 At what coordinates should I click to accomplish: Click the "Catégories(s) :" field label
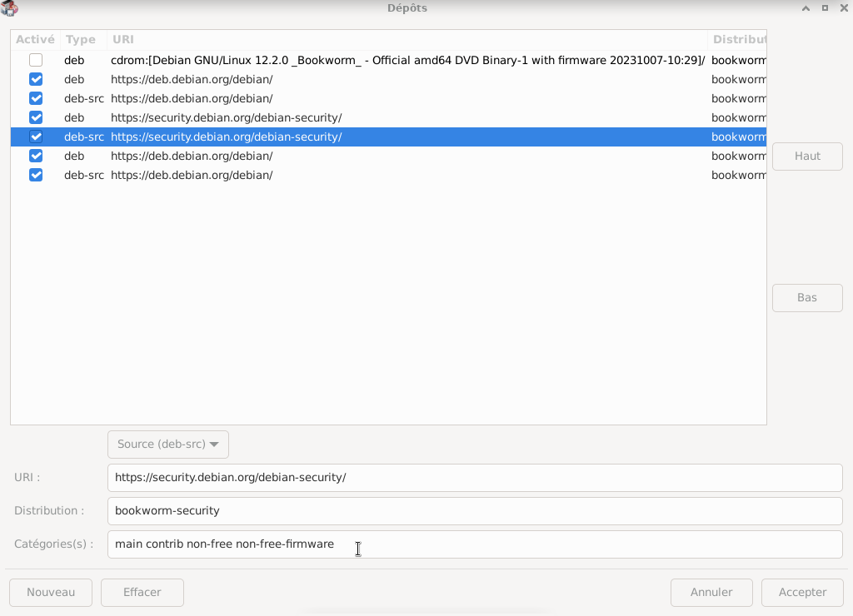click(54, 544)
